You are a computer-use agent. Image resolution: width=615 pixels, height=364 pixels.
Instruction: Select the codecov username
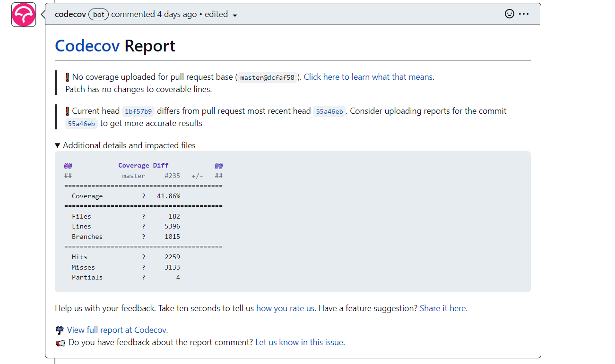(x=70, y=14)
